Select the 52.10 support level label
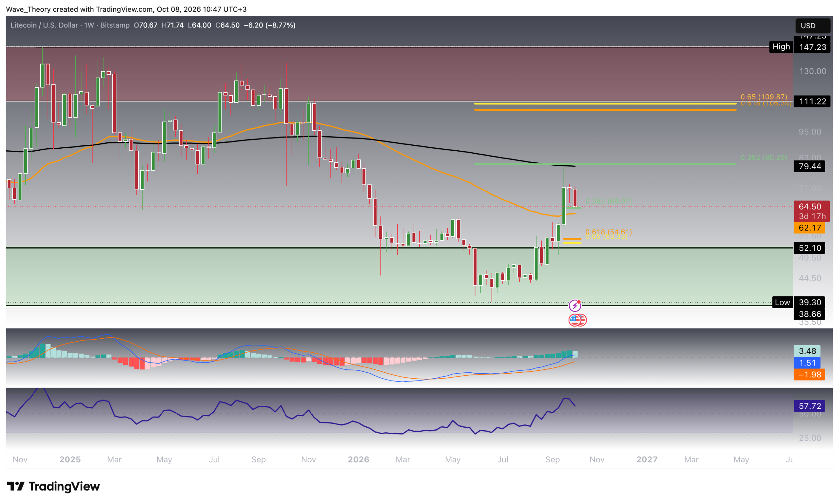 (809, 248)
